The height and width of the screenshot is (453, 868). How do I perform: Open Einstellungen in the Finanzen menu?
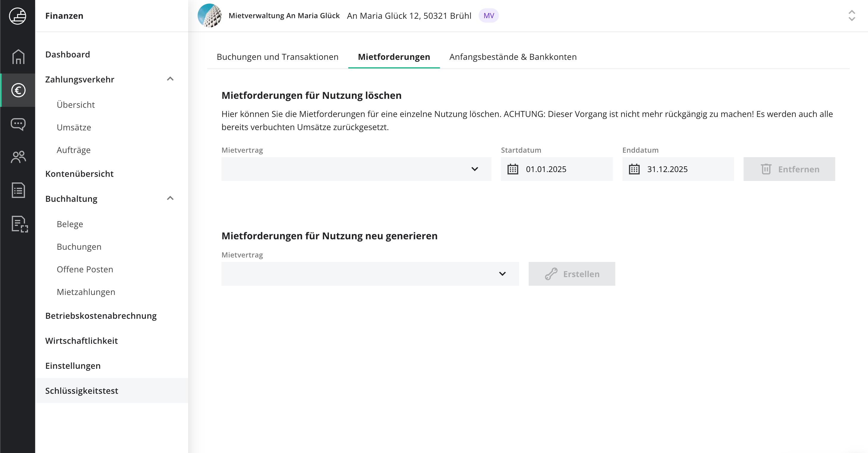(x=73, y=365)
